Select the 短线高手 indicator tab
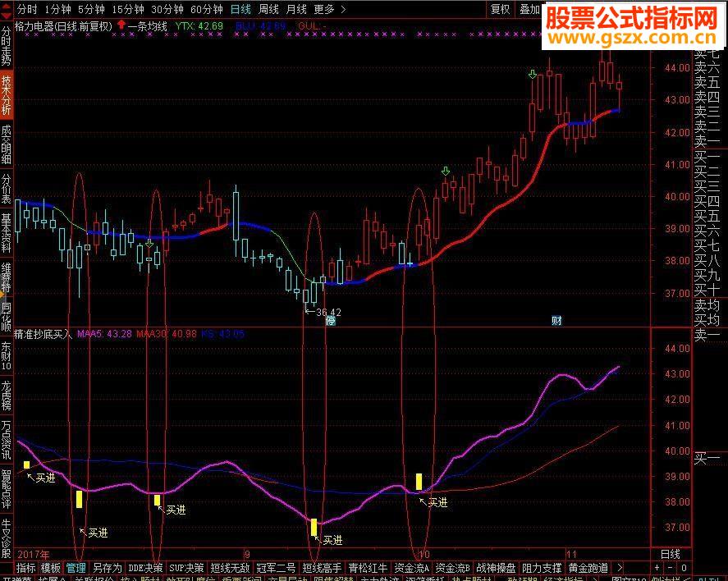The height and width of the screenshot is (581, 728). point(322,568)
